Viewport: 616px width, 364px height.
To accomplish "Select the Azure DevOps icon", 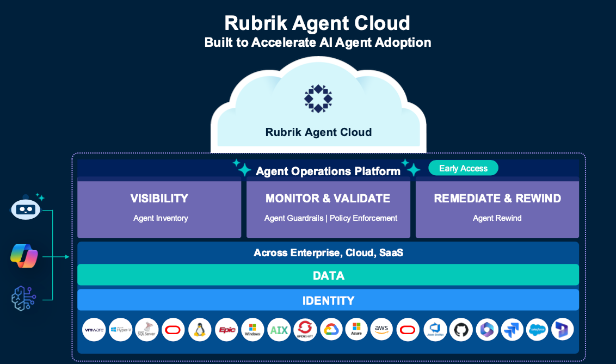I will pos(435,329).
